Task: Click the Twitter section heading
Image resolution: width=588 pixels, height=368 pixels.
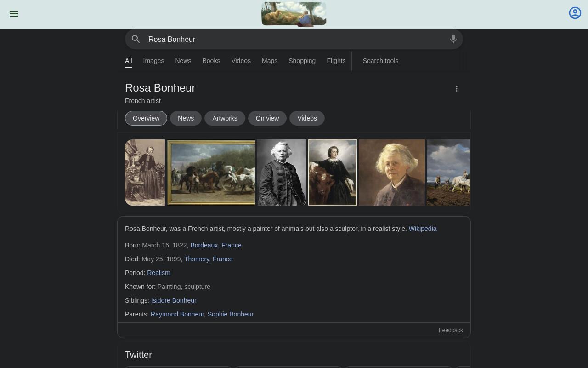Action: tap(138, 355)
